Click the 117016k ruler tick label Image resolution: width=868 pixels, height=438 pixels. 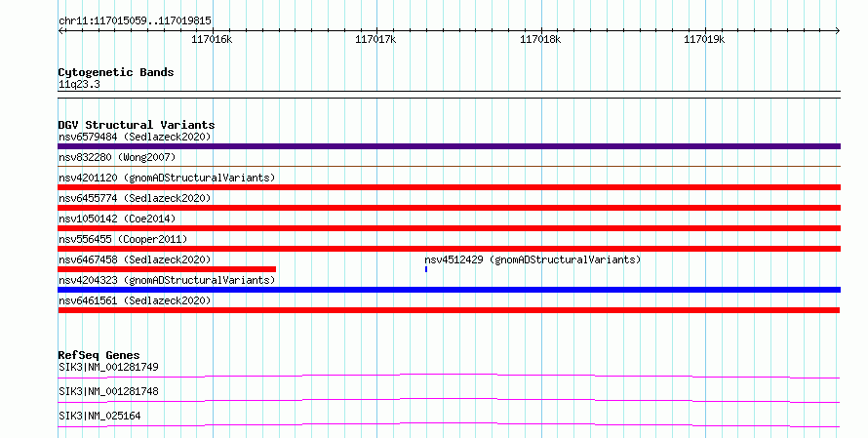click(212, 39)
